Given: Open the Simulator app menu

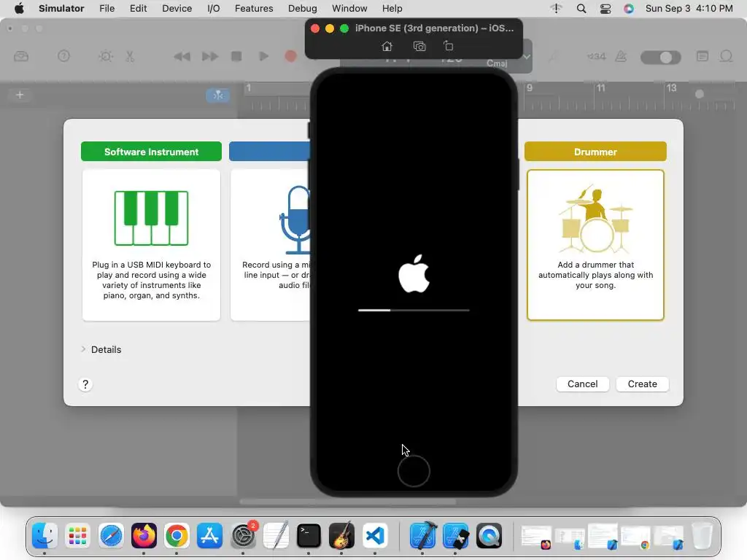Looking at the screenshot, I should click(x=61, y=8).
